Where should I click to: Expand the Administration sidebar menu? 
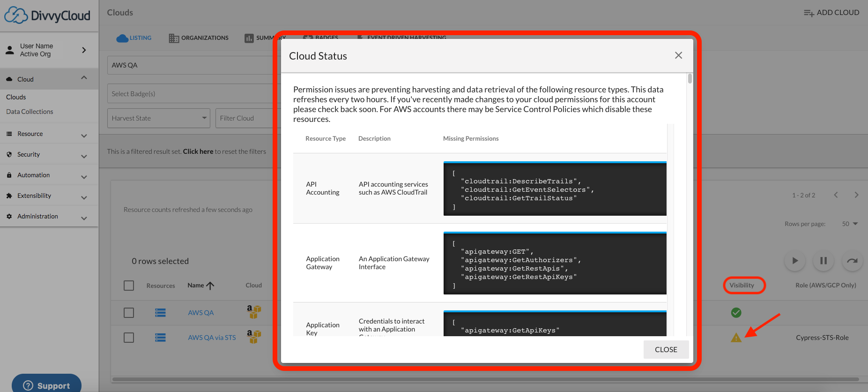pos(84,218)
